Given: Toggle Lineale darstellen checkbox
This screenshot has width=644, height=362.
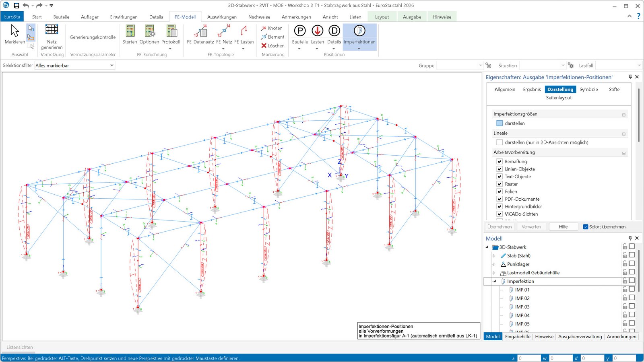Looking at the screenshot, I should pos(500,142).
